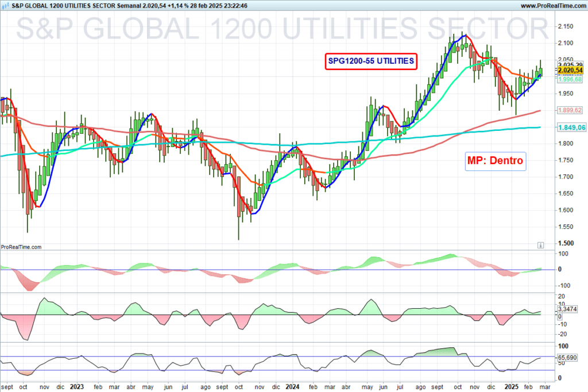Click the 2025 year label on time axis
The width and height of the screenshot is (588, 392).
512,387
